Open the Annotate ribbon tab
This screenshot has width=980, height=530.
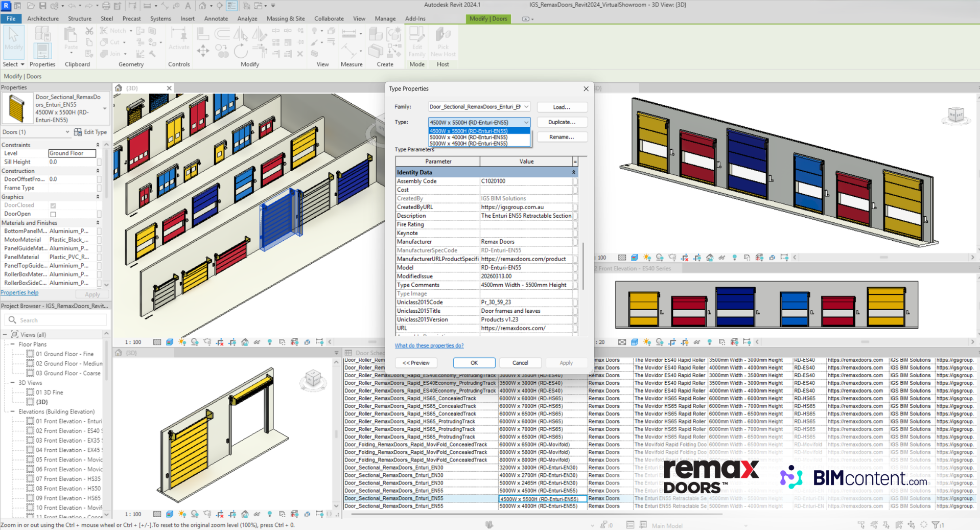pyautogui.click(x=216, y=18)
